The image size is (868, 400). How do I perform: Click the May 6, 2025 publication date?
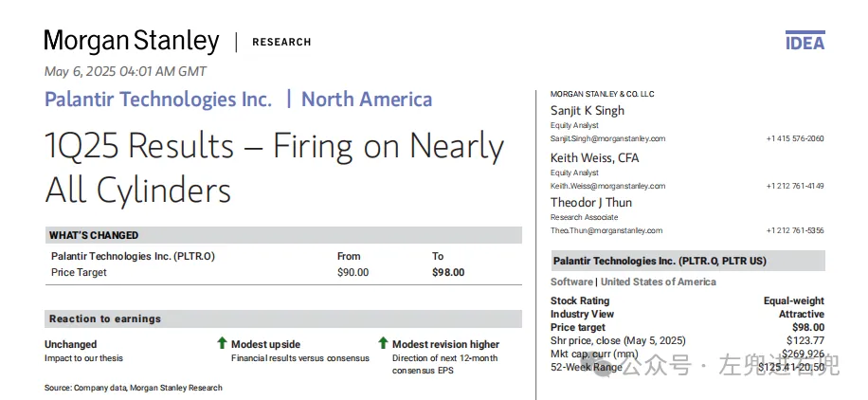(x=125, y=71)
